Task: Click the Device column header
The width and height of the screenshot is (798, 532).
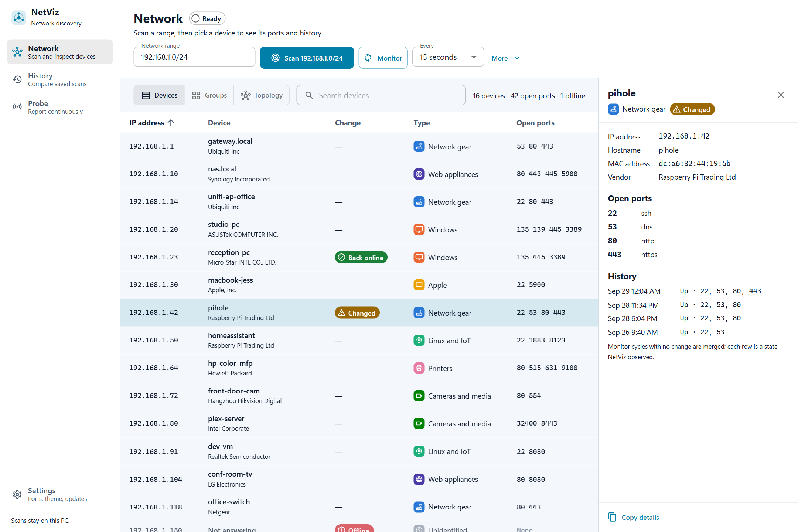Action: (219, 123)
